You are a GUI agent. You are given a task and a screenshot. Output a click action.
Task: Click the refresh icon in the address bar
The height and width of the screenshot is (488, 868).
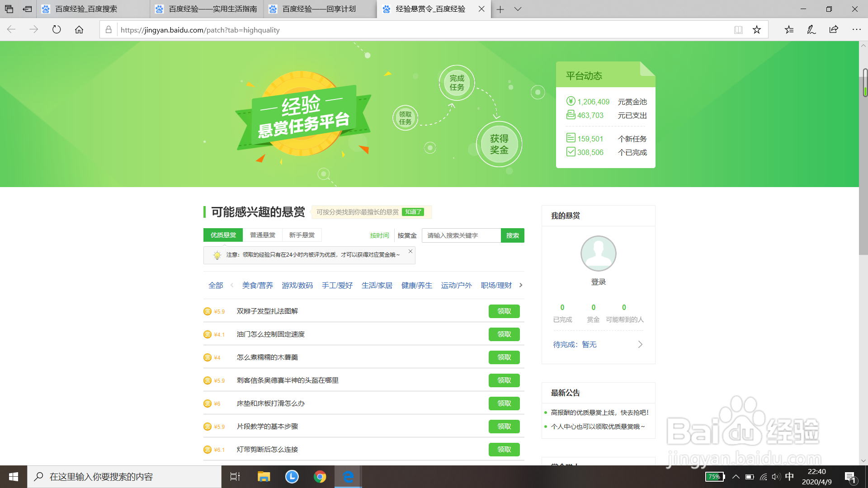(56, 30)
